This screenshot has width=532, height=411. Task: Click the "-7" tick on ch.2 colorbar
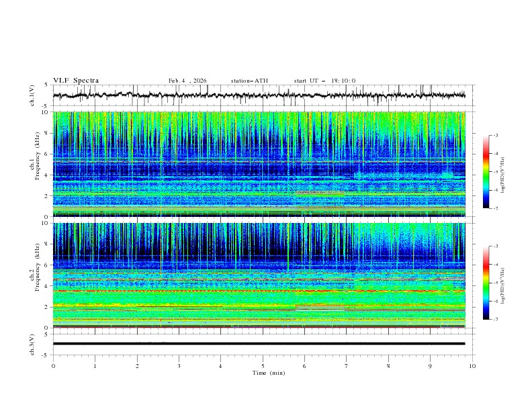point(495,319)
